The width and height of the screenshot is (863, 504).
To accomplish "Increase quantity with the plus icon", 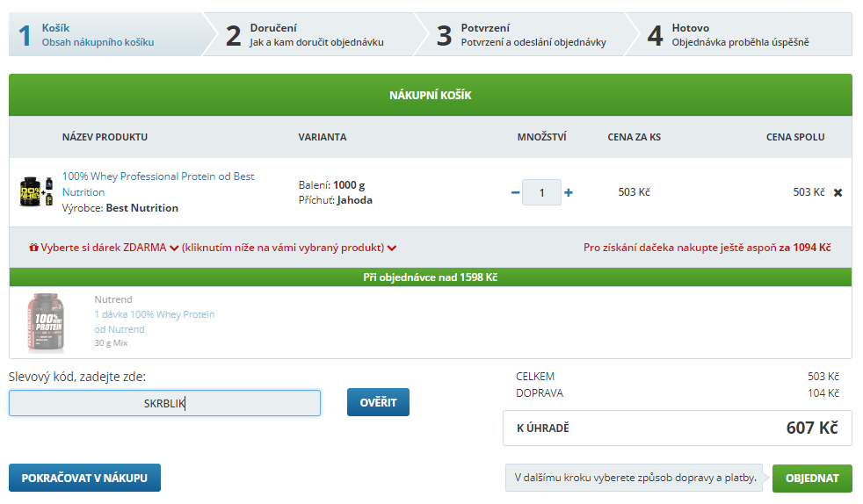I will tap(569, 192).
